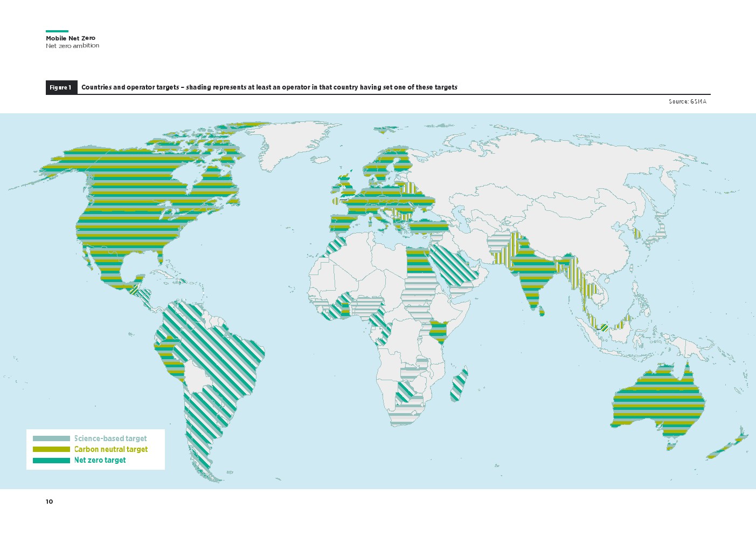Click page number 10 in the footer
This screenshot has height=535, width=756.
click(50, 502)
